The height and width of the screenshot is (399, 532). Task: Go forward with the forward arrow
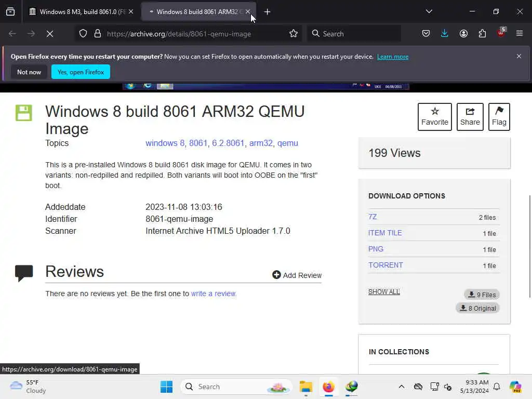pos(31,34)
